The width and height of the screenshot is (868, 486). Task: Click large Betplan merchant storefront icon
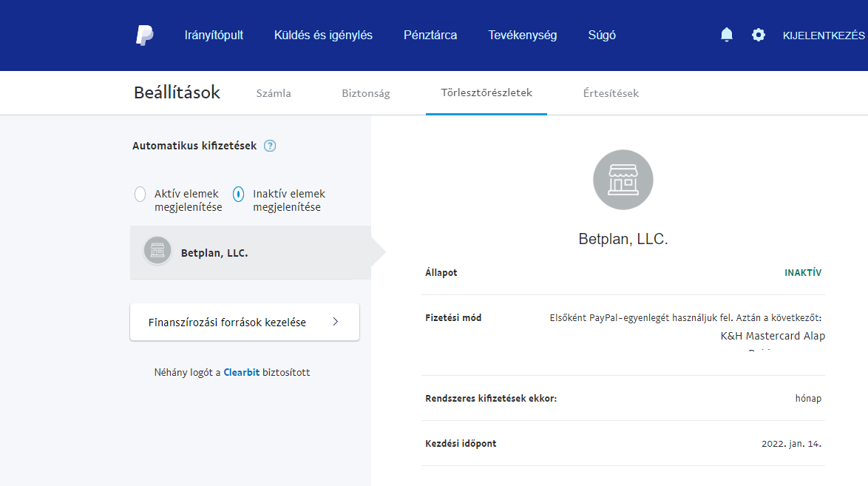click(x=623, y=180)
